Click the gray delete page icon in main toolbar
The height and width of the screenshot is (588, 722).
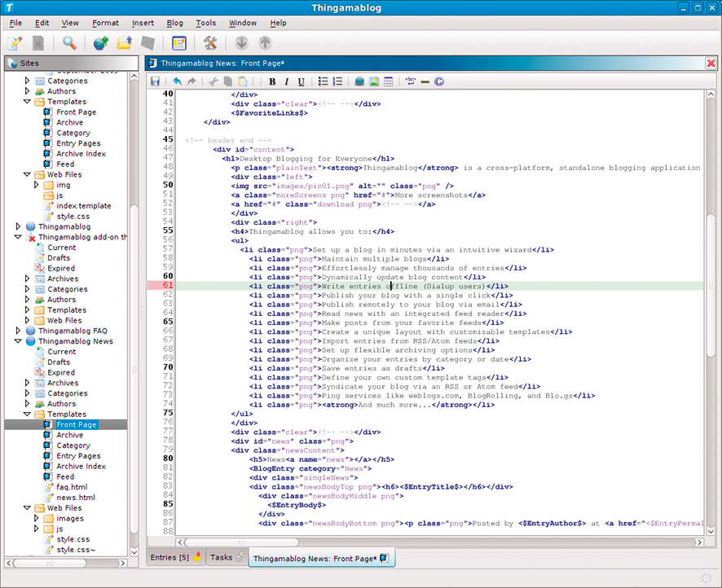tap(38, 43)
